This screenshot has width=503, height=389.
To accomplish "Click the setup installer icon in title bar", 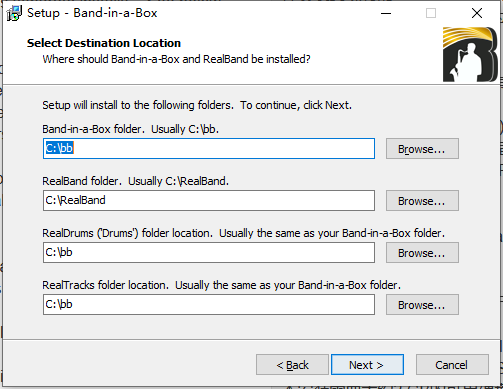I will click(14, 13).
